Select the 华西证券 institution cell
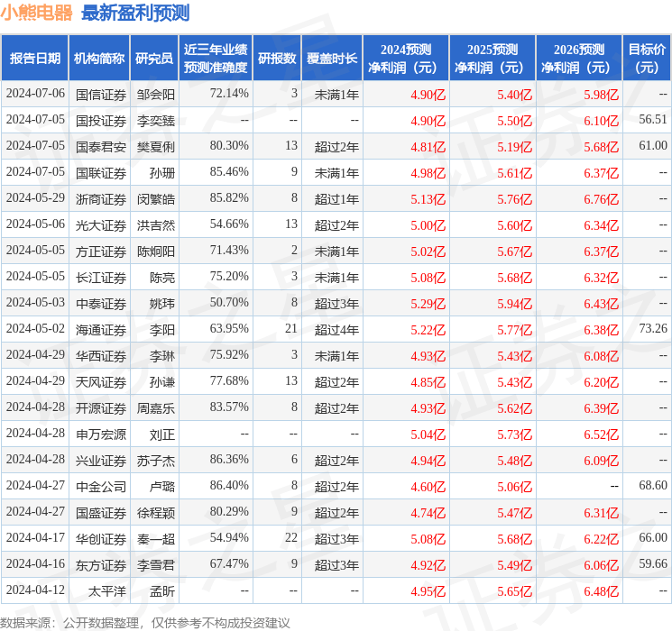This screenshot has height=631, width=672. click(101, 355)
